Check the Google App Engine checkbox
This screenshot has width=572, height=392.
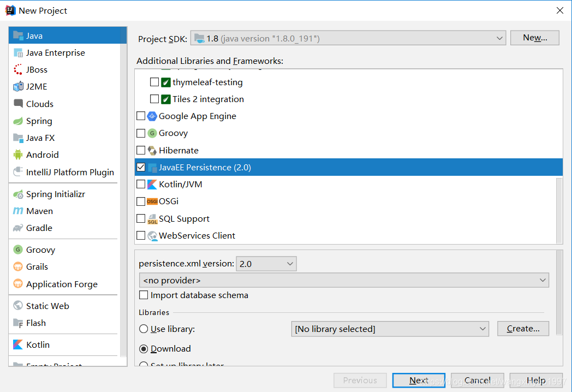pos(141,116)
